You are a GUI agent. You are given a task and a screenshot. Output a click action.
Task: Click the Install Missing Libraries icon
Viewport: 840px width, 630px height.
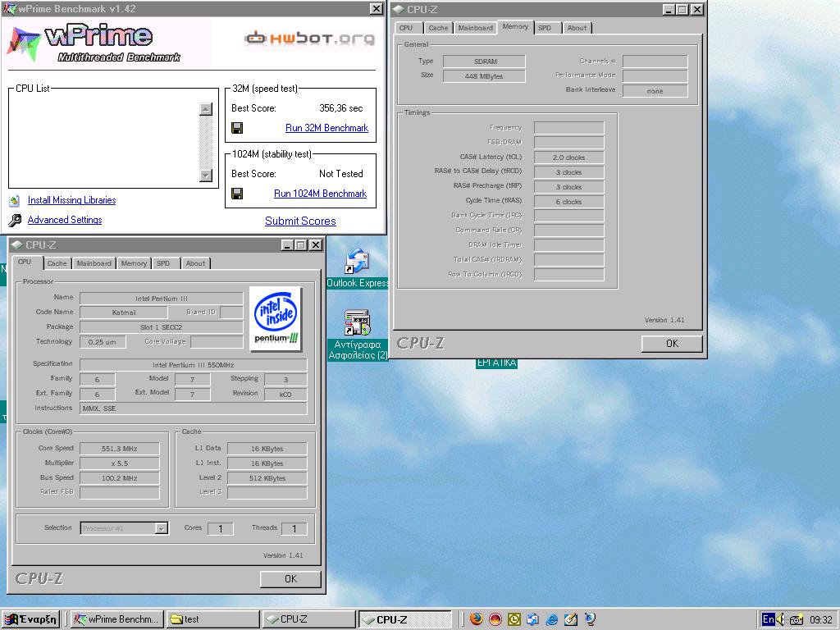(15, 200)
